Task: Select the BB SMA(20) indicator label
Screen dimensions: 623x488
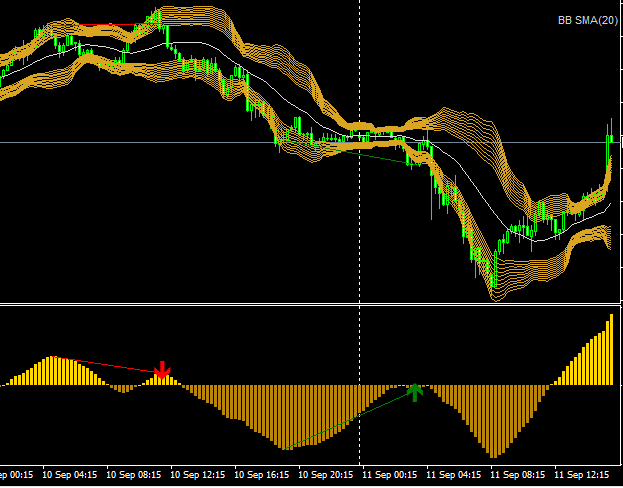Action: click(x=587, y=20)
